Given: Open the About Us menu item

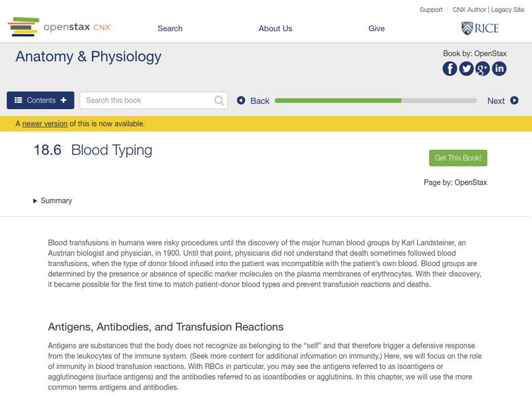Looking at the screenshot, I should [275, 29].
